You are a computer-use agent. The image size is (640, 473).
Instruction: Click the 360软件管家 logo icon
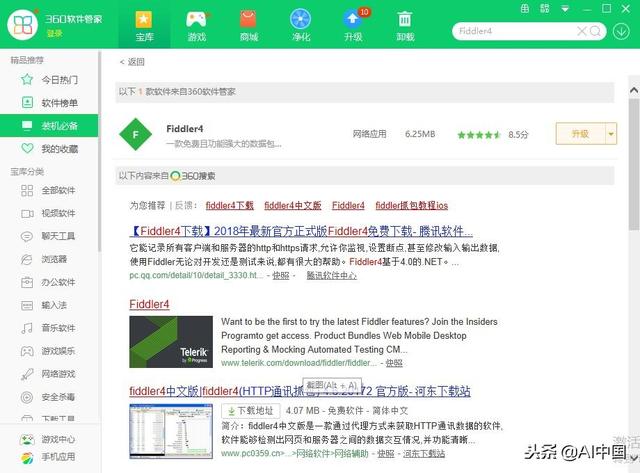(x=22, y=24)
